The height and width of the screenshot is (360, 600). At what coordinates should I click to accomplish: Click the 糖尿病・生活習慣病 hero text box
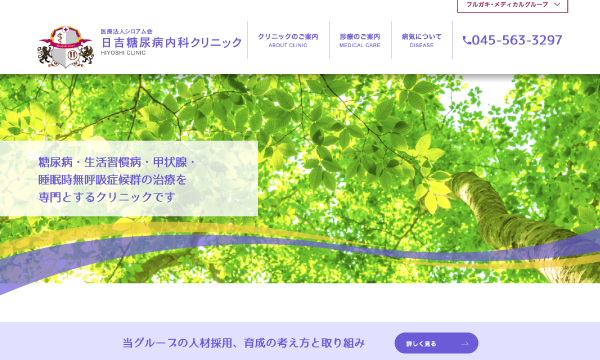click(x=129, y=179)
